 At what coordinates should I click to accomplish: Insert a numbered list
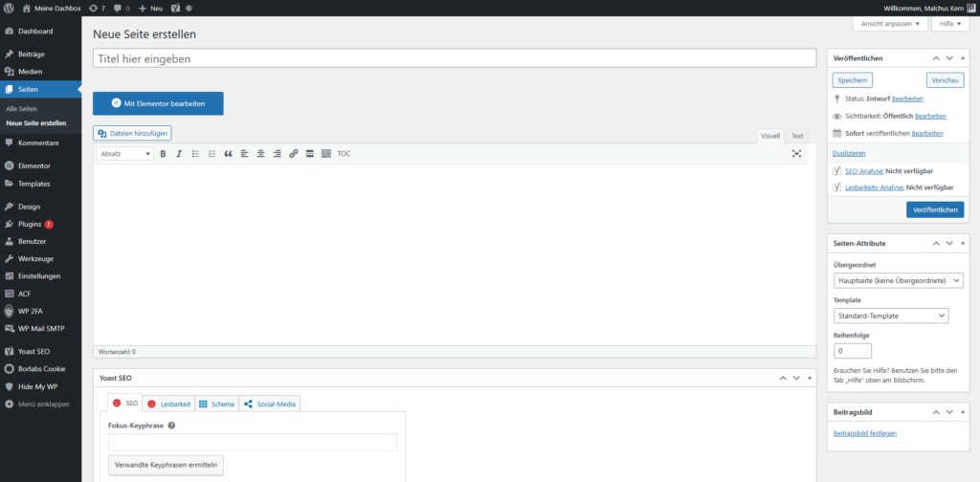click(x=212, y=154)
